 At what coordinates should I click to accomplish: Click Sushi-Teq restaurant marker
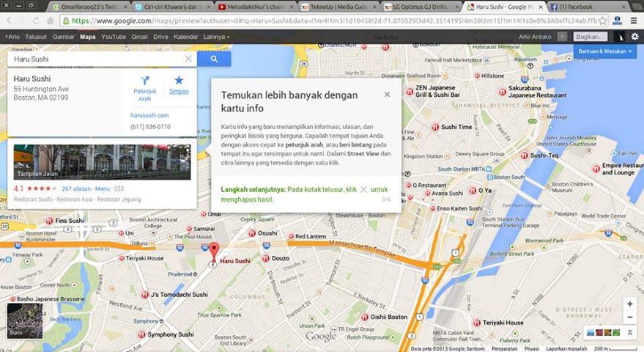pos(525,155)
